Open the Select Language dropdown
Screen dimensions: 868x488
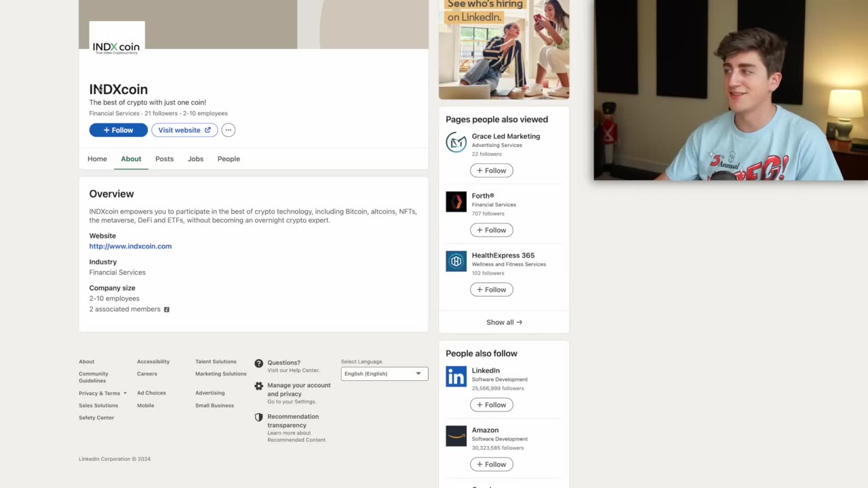384,373
